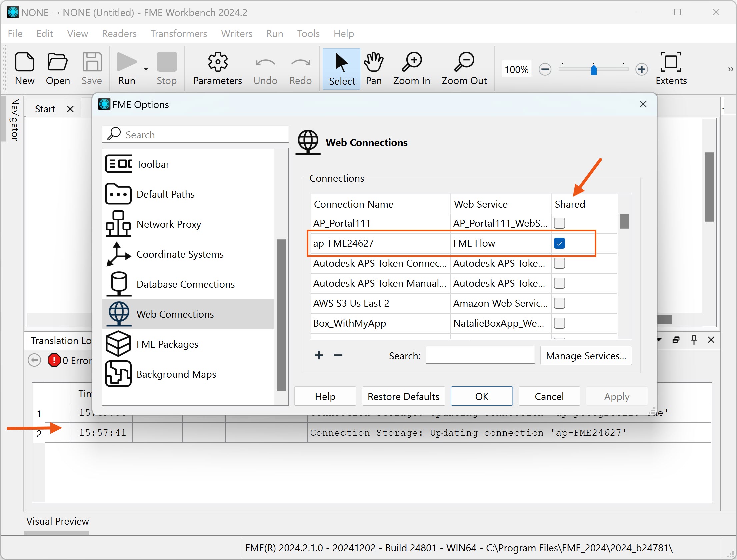Expand the Run options dropdown arrow
Image resolution: width=737 pixels, height=560 pixels.
146,69
